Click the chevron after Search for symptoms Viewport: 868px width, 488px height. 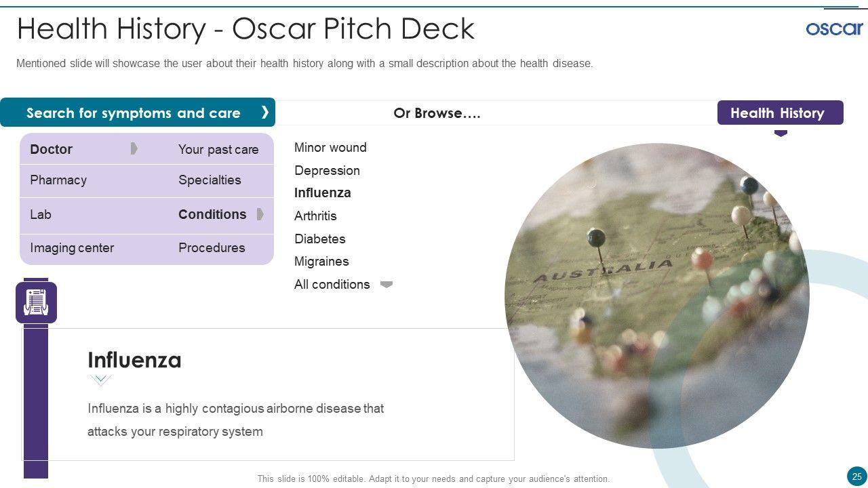(x=265, y=113)
